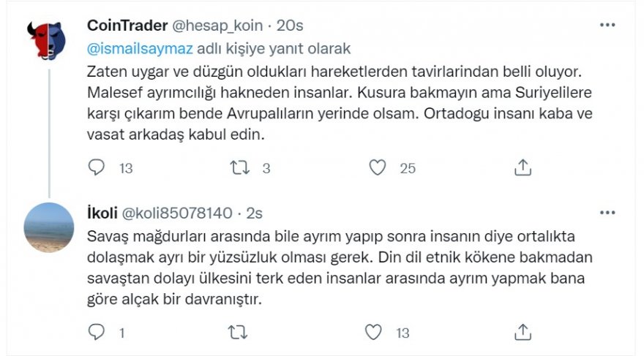Open the @koli85078140 handle
The height and width of the screenshot is (356, 644).
pos(176,213)
